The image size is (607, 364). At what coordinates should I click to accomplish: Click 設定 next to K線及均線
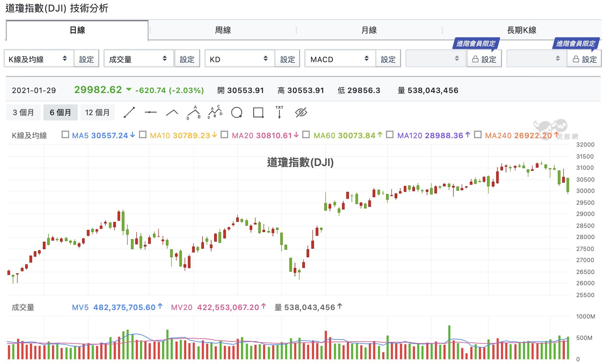click(86, 59)
